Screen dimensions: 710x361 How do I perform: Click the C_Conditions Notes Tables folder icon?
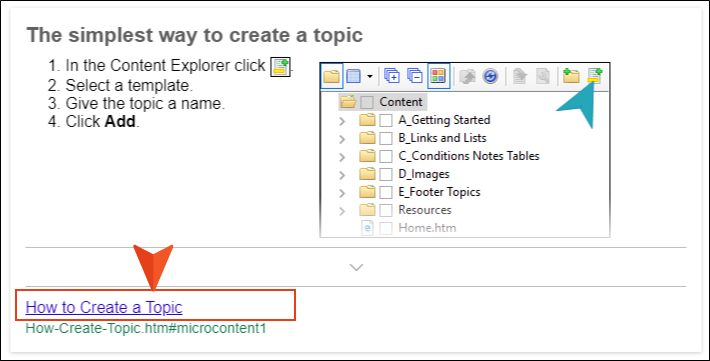[367, 155]
